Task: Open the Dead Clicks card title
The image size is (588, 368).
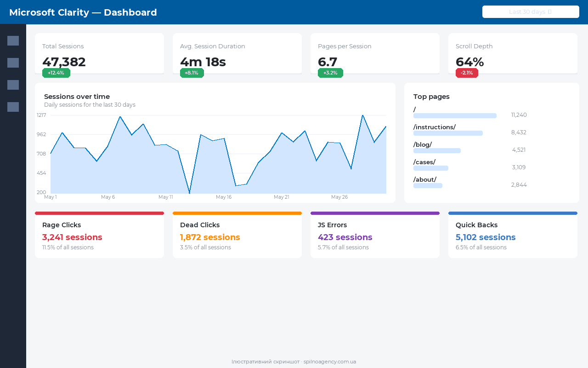Action: [200, 225]
